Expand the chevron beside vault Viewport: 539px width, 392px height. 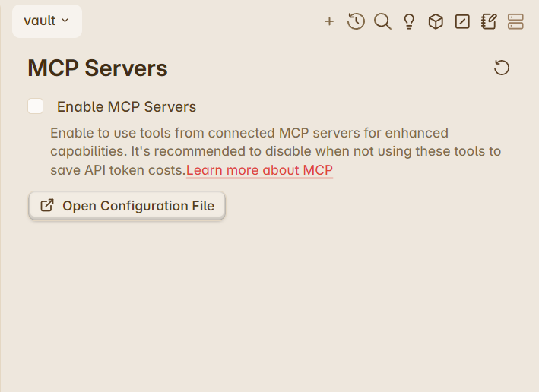click(x=65, y=21)
